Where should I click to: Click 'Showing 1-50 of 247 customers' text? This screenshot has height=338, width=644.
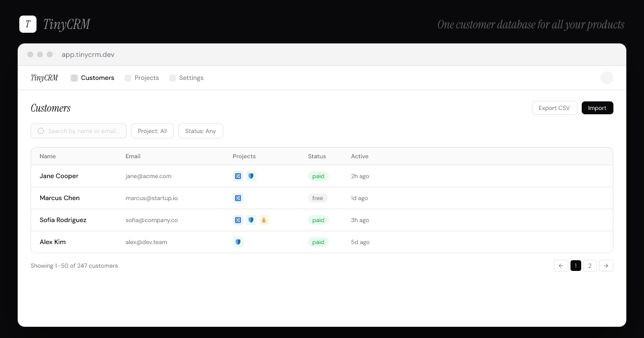tap(74, 266)
